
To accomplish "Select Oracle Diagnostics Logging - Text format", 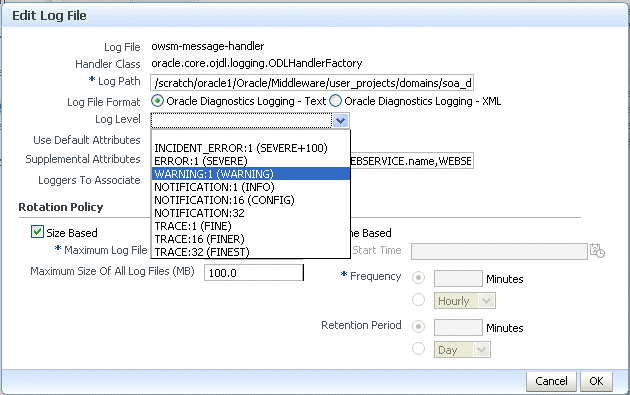I will (157, 101).
